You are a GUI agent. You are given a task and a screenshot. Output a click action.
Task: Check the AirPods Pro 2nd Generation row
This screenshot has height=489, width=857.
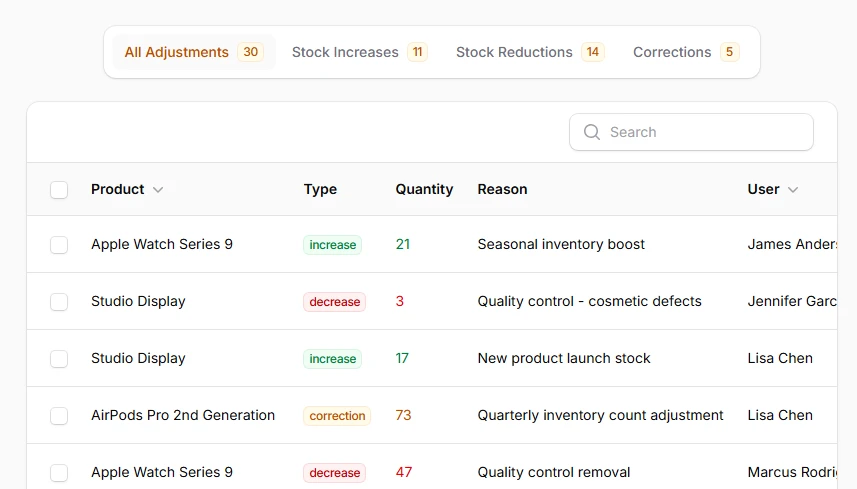pos(59,416)
